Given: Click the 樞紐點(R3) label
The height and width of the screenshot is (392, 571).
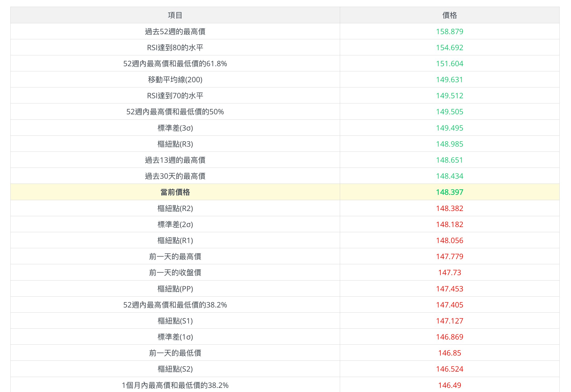Looking at the screenshot, I should coord(175,144).
